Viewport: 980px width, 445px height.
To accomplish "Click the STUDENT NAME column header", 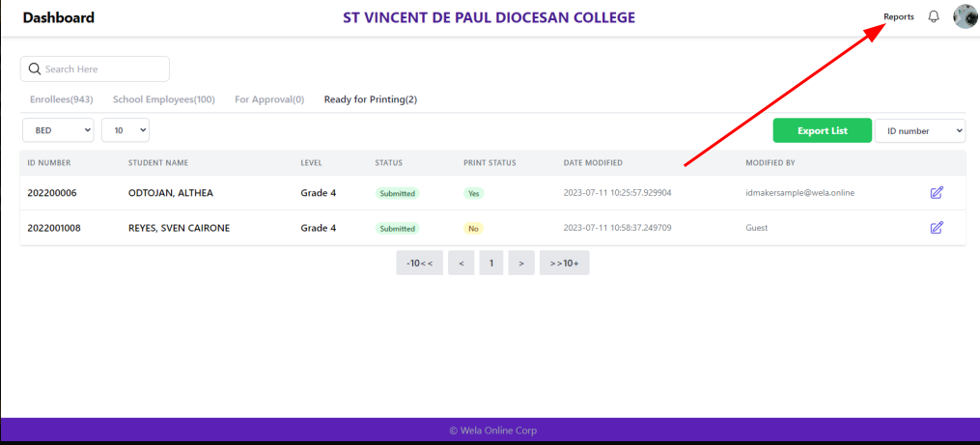I will (x=158, y=162).
